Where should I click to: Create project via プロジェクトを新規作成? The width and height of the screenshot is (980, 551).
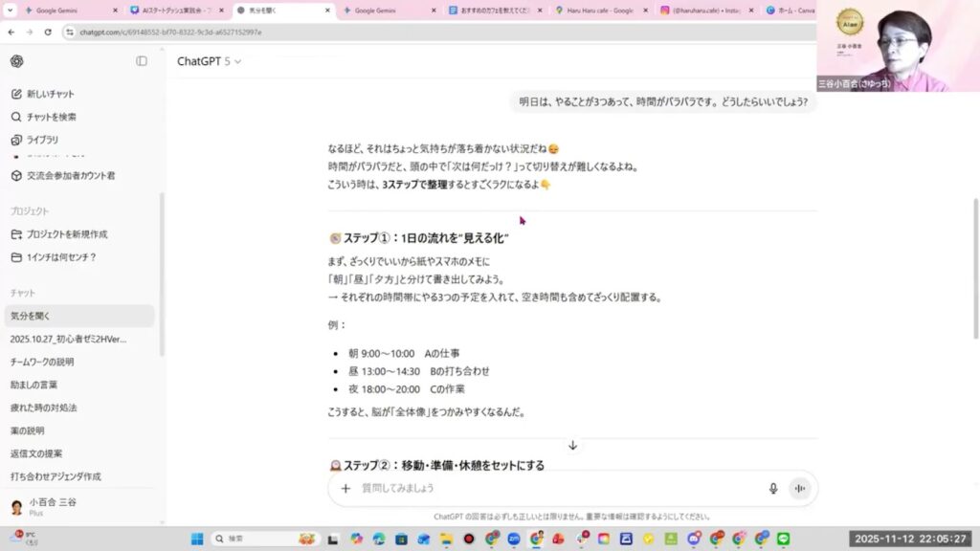coord(66,234)
